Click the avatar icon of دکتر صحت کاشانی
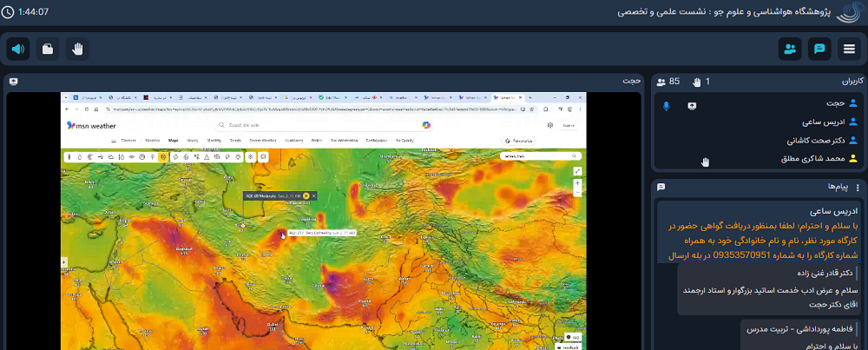The height and width of the screenshot is (350, 868). click(x=853, y=141)
